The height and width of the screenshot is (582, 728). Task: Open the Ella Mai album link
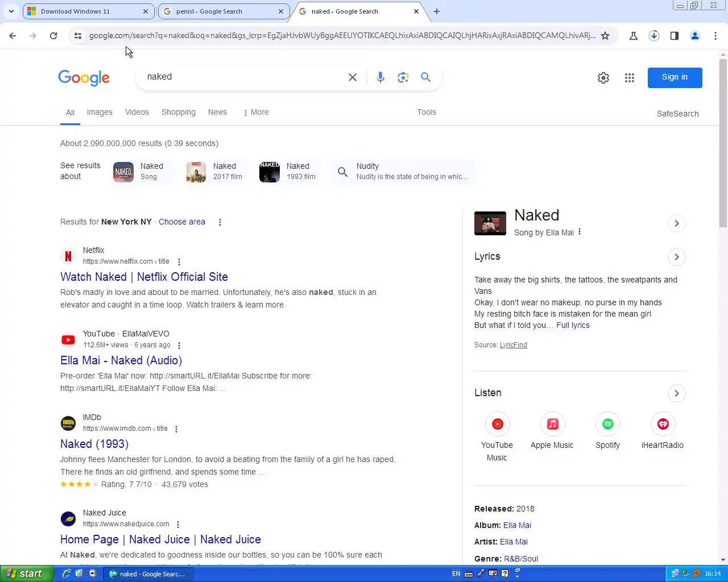click(x=517, y=526)
